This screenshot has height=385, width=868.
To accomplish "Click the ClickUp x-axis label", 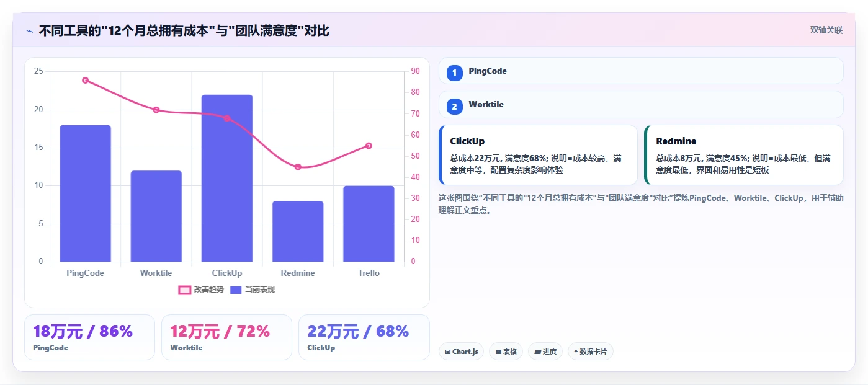I will click(227, 273).
